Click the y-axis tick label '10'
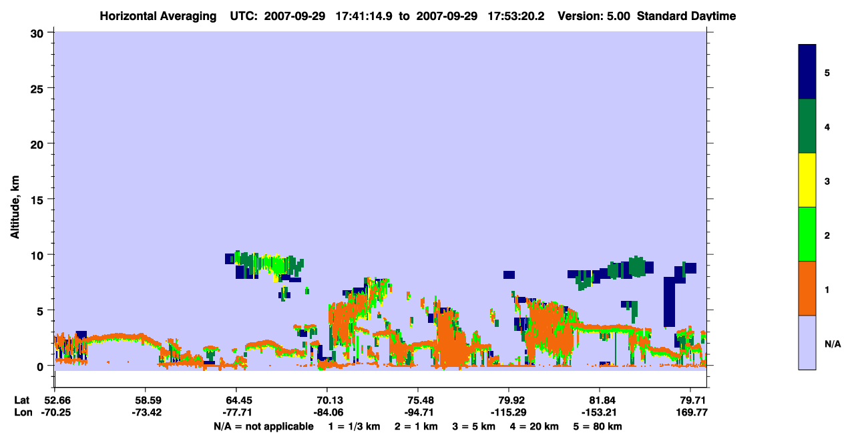 coord(39,255)
